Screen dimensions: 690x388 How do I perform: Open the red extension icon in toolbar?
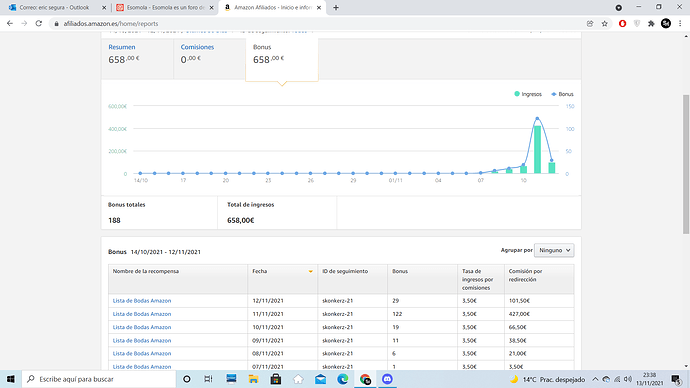click(x=622, y=24)
